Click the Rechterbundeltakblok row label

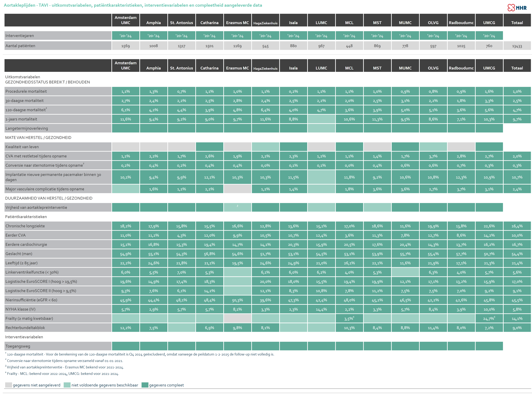(x=25, y=328)
